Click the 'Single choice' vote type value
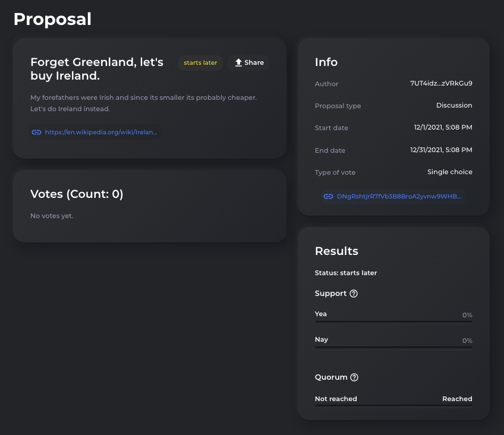Image resolution: width=504 pixels, height=435 pixels. coord(450,172)
